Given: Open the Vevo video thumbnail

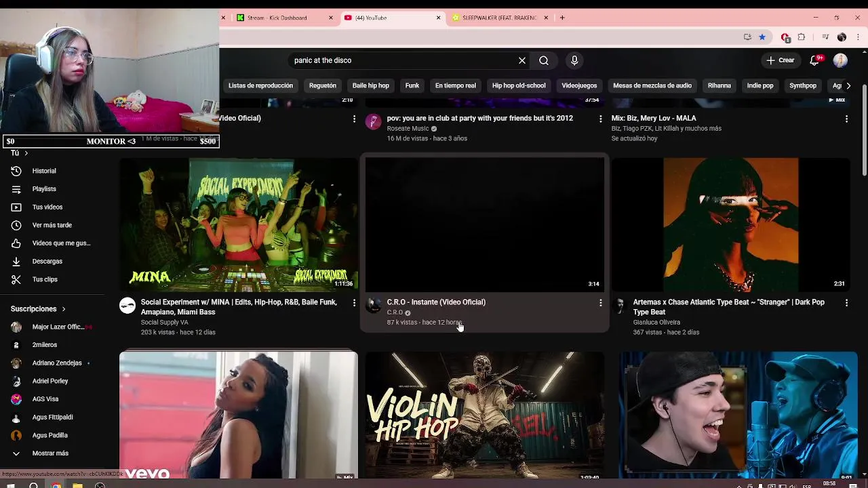Looking at the screenshot, I should pyautogui.click(x=239, y=415).
